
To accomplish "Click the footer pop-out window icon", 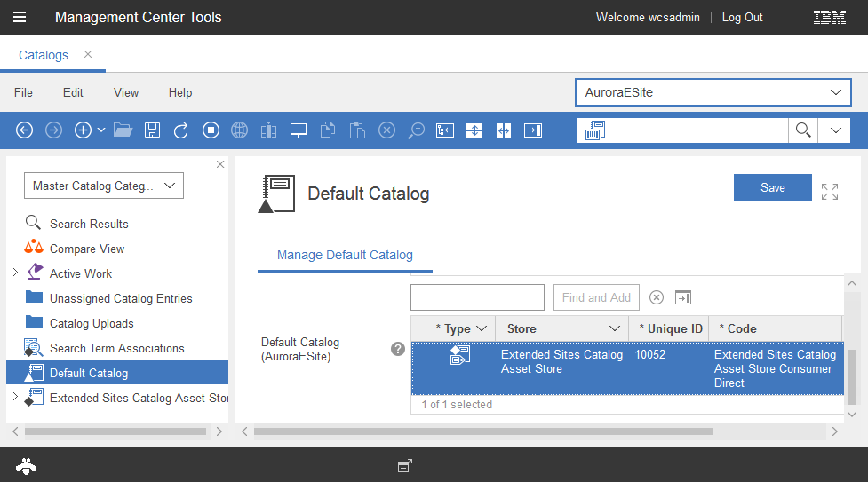I will coord(405,466).
